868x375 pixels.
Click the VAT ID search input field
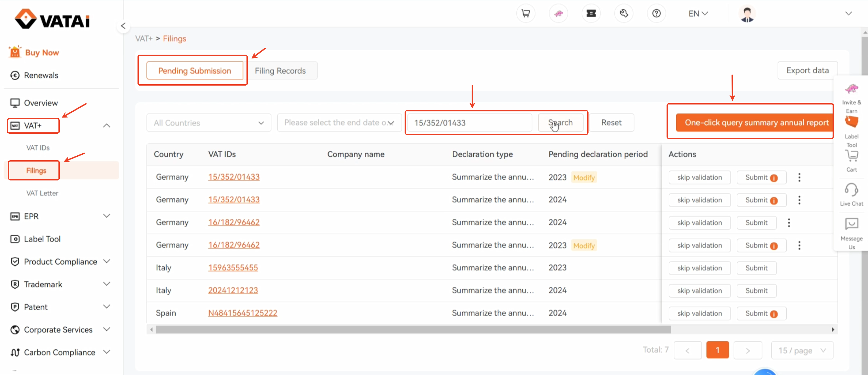click(469, 123)
